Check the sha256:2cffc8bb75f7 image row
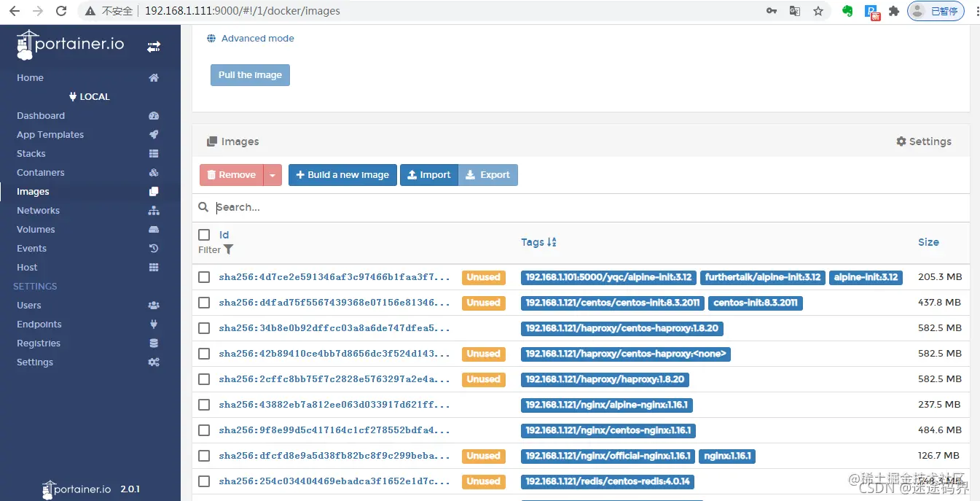 tap(204, 379)
